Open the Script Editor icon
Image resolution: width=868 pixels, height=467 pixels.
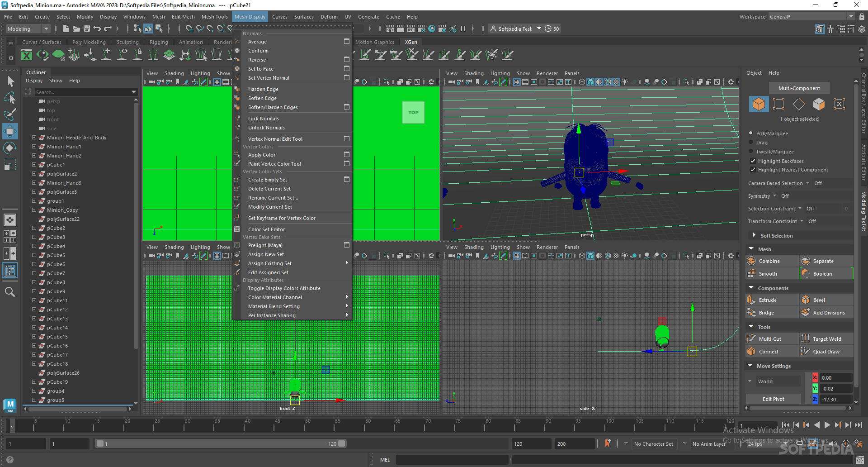pos(860,460)
